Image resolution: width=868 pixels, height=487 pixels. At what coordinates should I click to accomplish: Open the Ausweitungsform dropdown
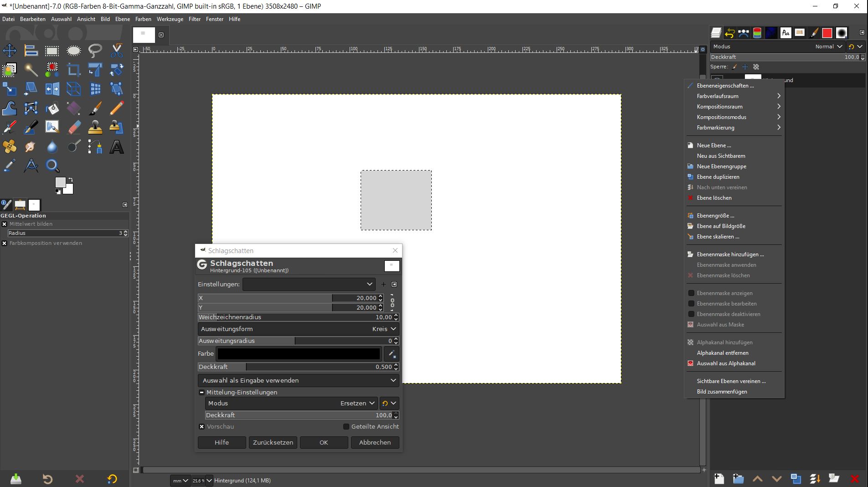tap(299, 329)
